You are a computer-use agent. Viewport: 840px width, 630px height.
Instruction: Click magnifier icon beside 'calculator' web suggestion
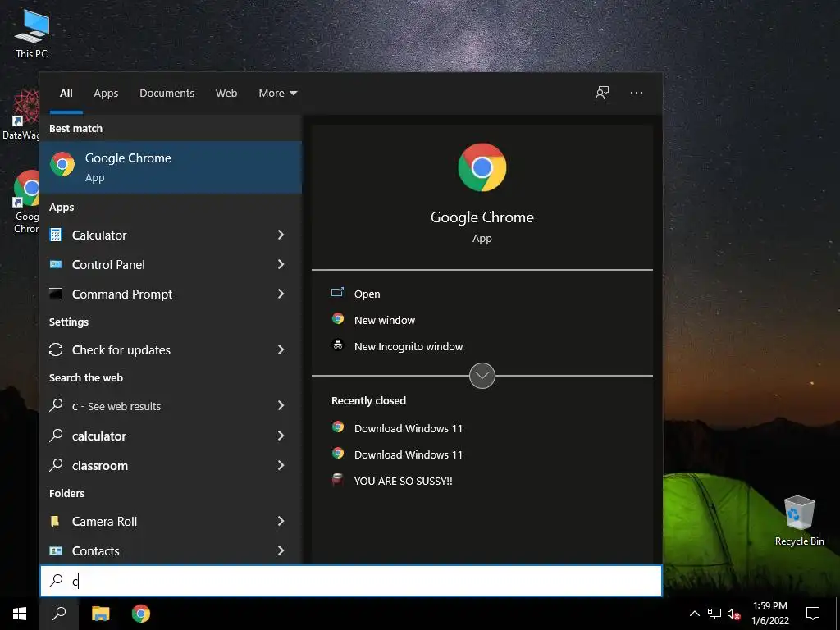56,436
